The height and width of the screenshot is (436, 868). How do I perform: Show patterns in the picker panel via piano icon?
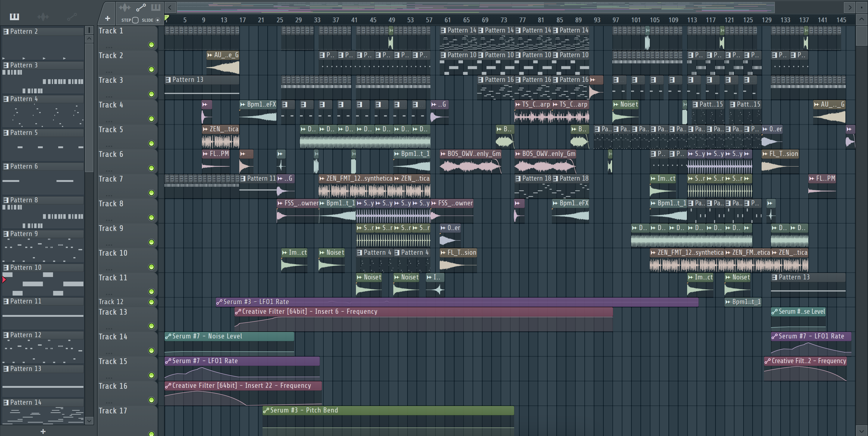click(x=14, y=17)
